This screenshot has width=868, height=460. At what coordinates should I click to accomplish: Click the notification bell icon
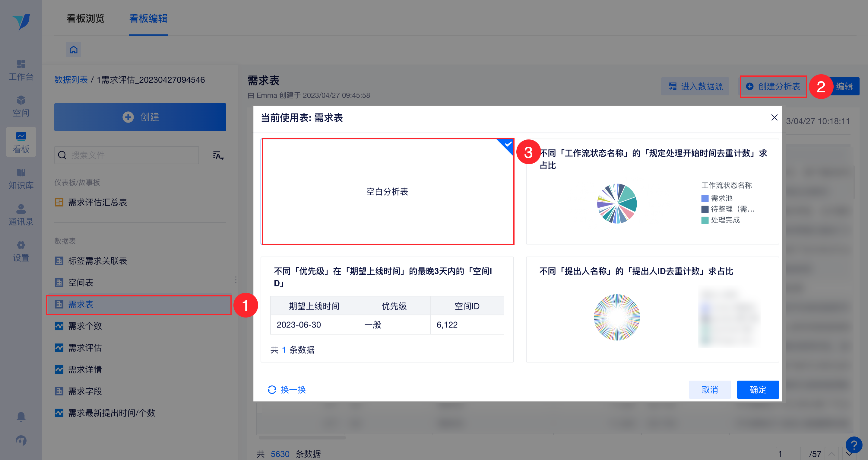click(21, 417)
